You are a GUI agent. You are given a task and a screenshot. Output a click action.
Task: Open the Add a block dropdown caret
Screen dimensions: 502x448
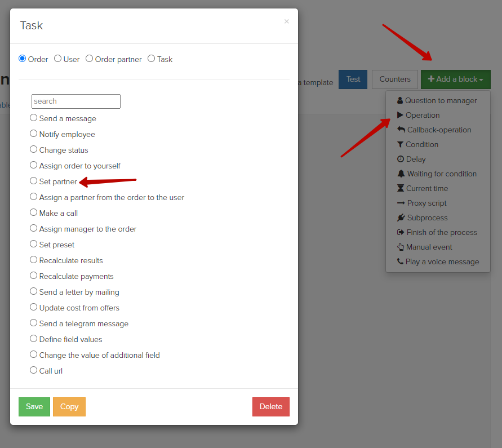pyautogui.click(x=481, y=79)
